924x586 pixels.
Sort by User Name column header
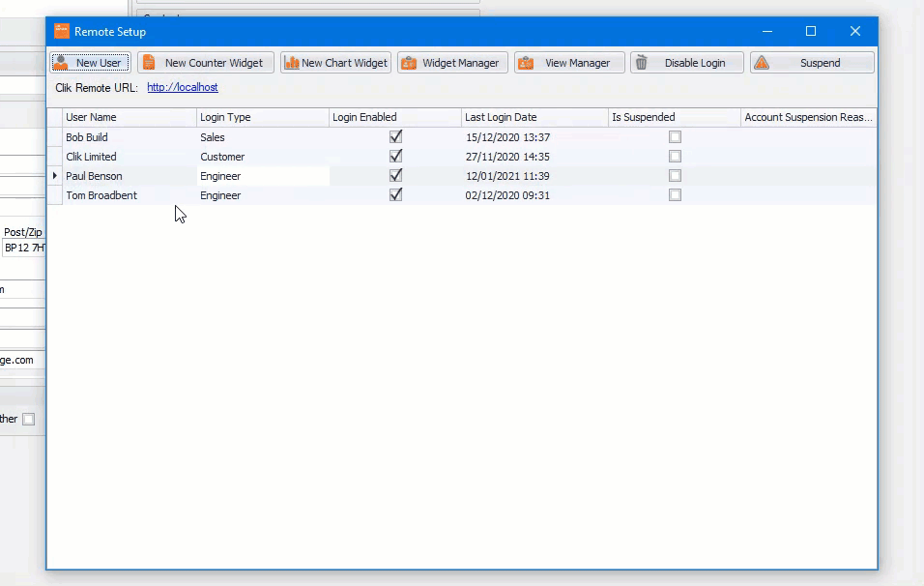point(130,117)
